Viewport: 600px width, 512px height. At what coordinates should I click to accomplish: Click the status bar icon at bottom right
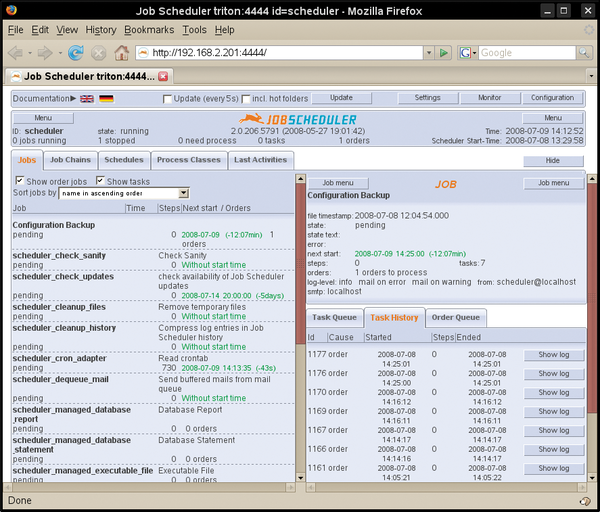[x=585, y=501]
